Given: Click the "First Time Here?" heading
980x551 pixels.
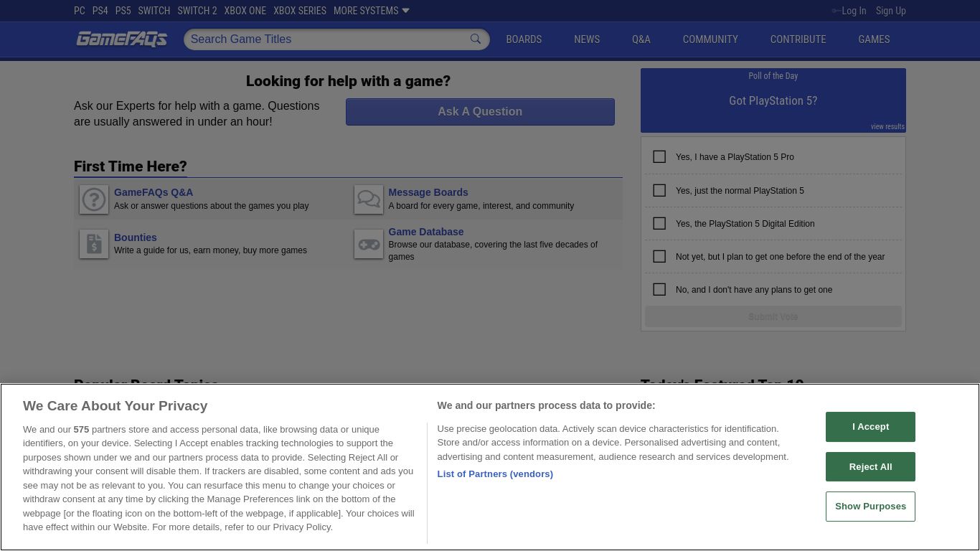Looking at the screenshot, I should (x=131, y=166).
